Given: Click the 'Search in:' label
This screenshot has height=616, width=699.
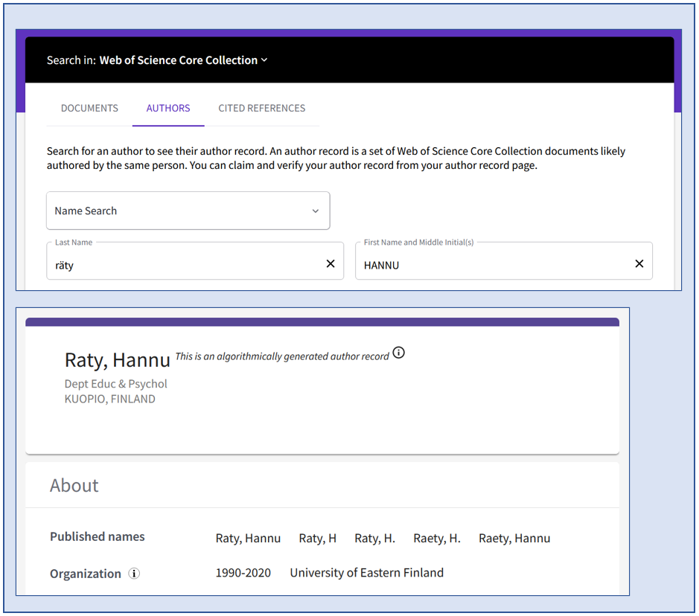Looking at the screenshot, I should click(x=71, y=60).
